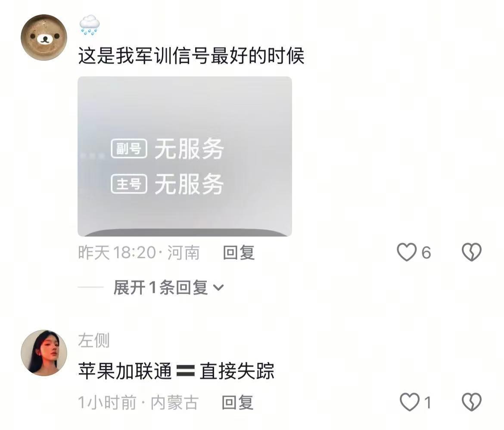Tap the timestamp 1小时前 · 内蒙古
504x430 pixels.
138,402
